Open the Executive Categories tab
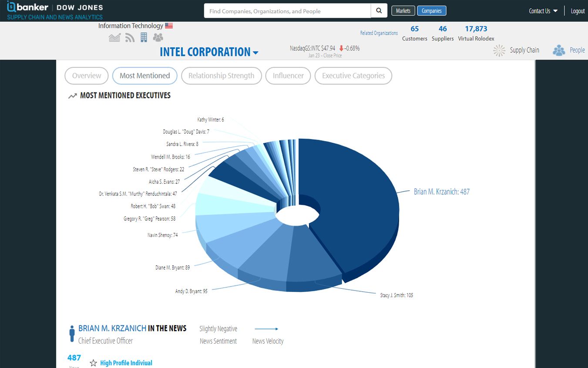This screenshot has width=588, height=368. coord(353,76)
